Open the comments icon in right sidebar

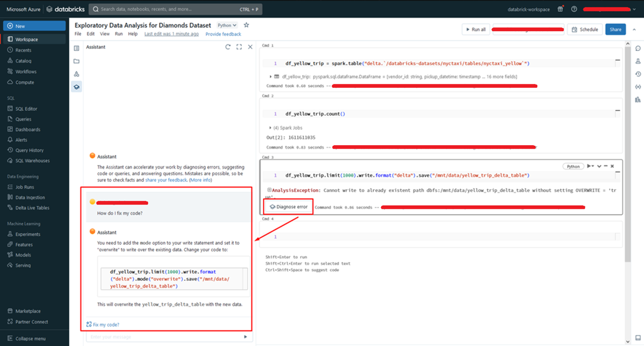638,48
